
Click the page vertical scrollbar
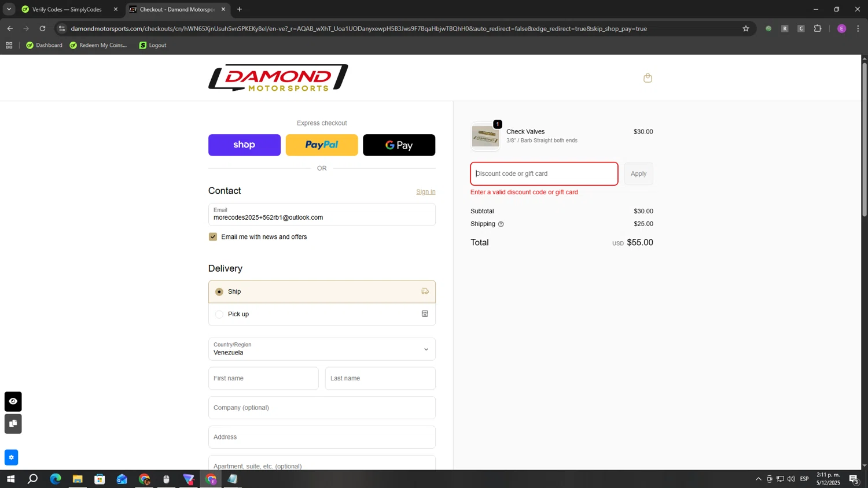point(865,139)
